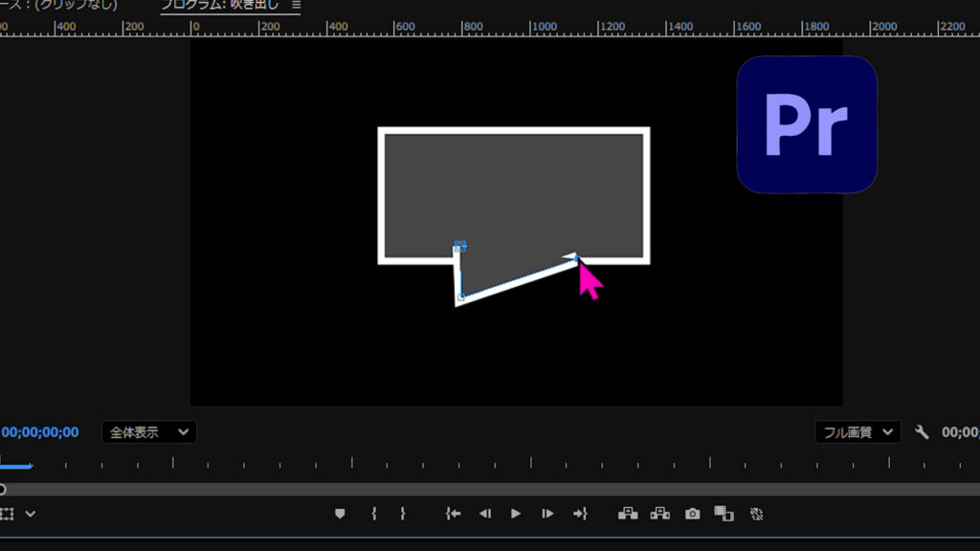Jump to the In point

[453, 514]
